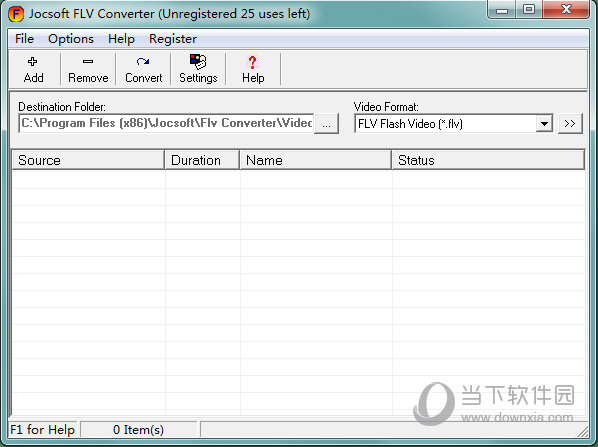
Task: Expand the Video Format dropdown arrow
Action: click(544, 124)
